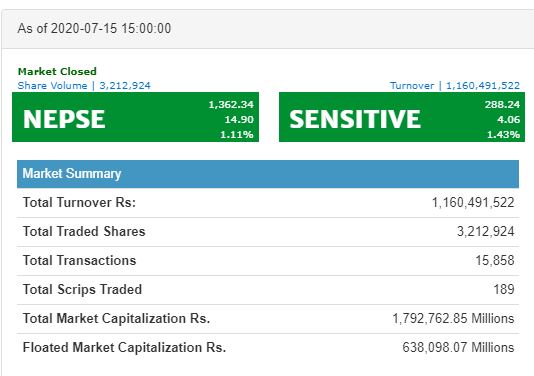534x376 pixels.
Task: Select the Total Traded Shares row
Action: [x=268, y=232]
